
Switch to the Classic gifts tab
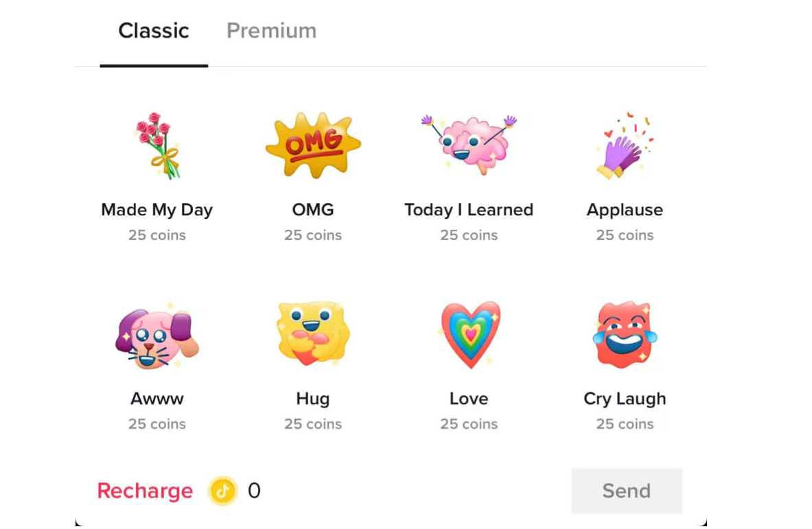(x=154, y=31)
